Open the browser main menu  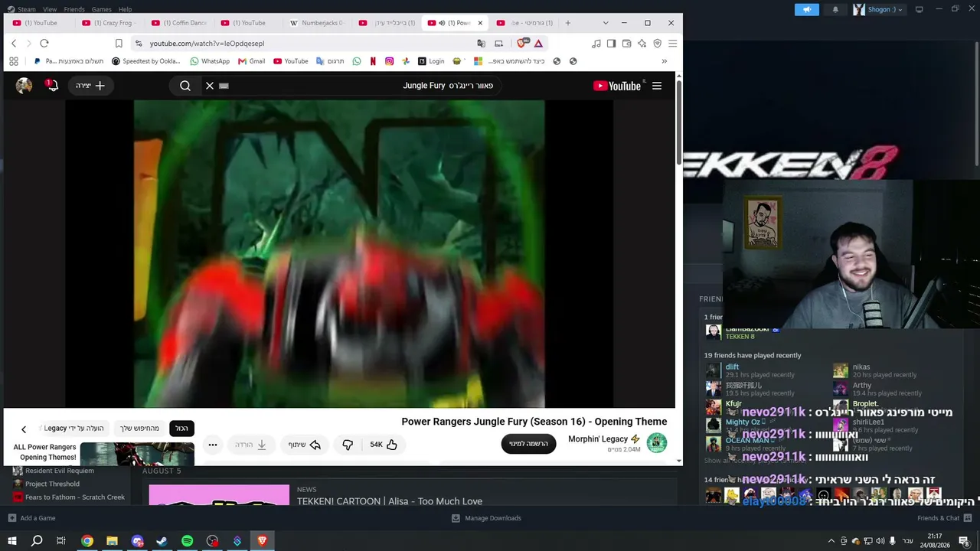(672, 44)
